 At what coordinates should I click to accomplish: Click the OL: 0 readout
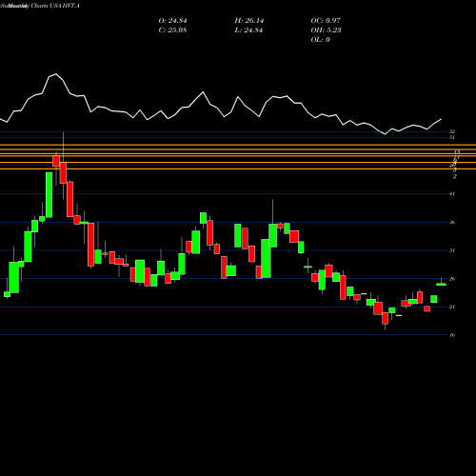320,40
